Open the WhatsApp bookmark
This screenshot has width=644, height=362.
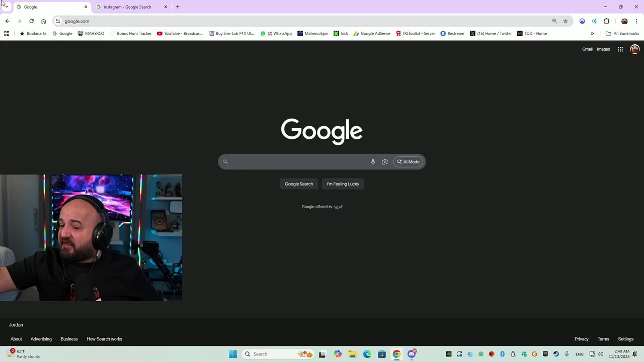pyautogui.click(x=276, y=34)
